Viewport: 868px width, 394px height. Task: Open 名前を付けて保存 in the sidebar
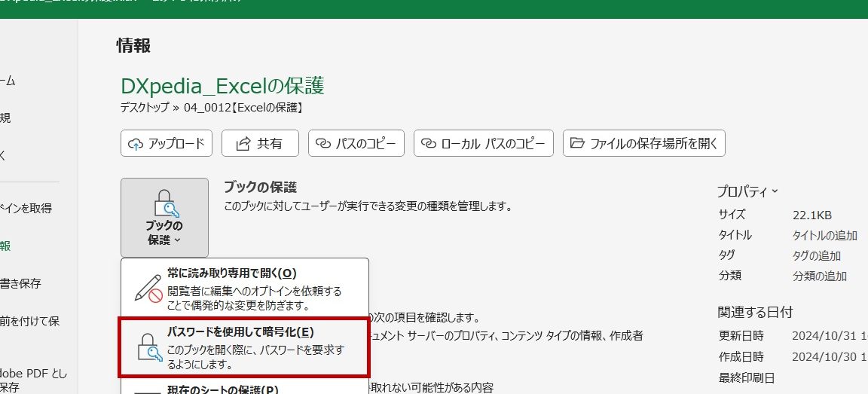pos(29,321)
